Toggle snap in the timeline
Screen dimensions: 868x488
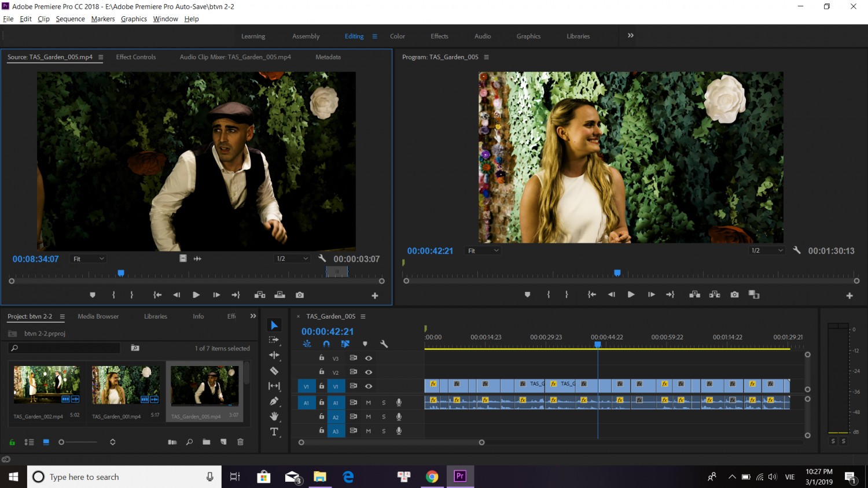pyautogui.click(x=326, y=344)
